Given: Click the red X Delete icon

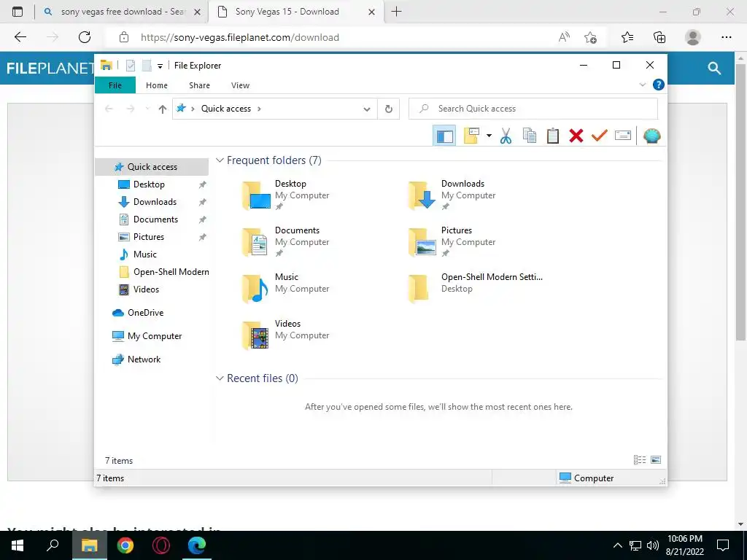Looking at the screenshot, I should [576, 136].
